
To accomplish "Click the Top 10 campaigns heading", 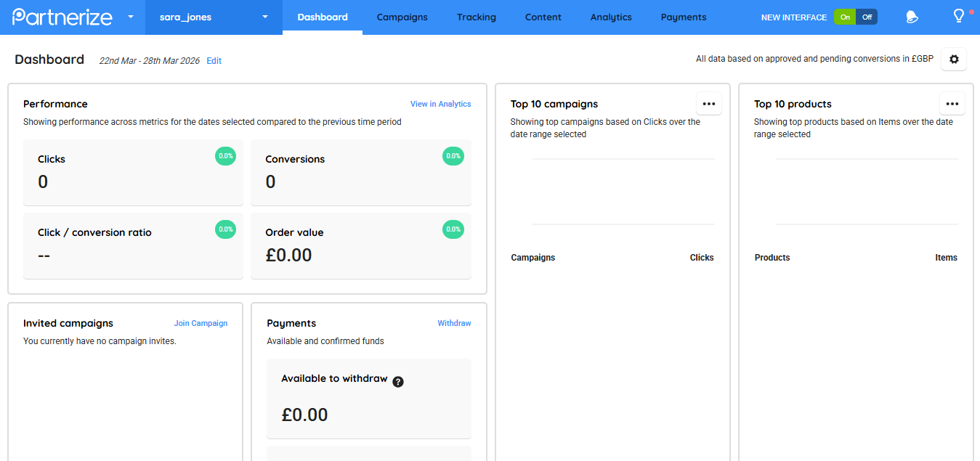I will tap(554, 104).
